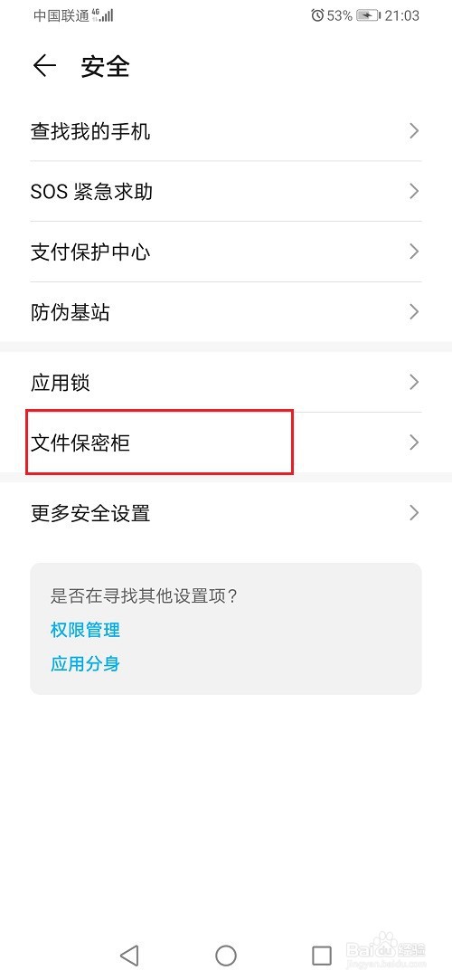Follow the 权限管理 link
The height and width of the screenshot is (980, 452).
[85, 630]
